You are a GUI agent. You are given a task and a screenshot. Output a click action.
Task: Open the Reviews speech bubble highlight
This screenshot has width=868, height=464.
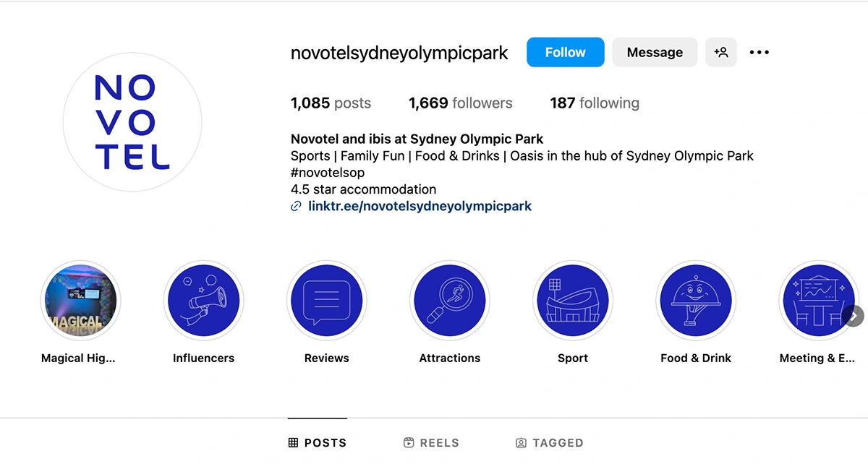pyautogui.click(x=327, y=301)
